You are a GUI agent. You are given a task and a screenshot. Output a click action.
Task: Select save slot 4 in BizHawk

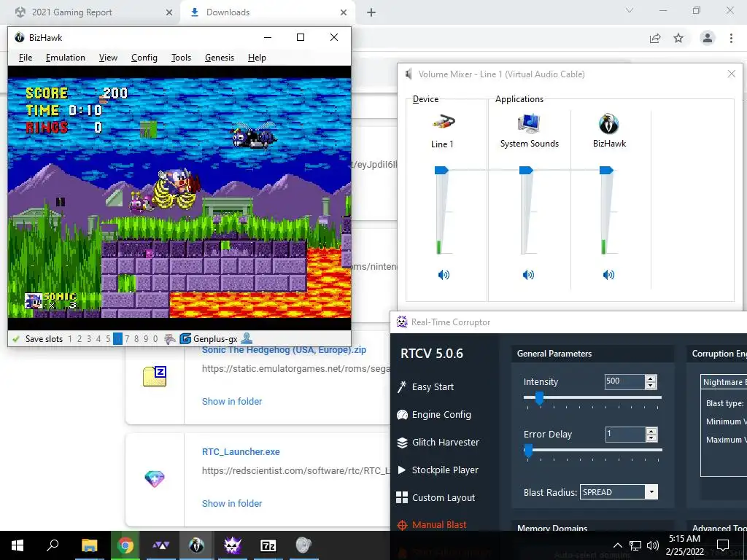coord(98,339)
